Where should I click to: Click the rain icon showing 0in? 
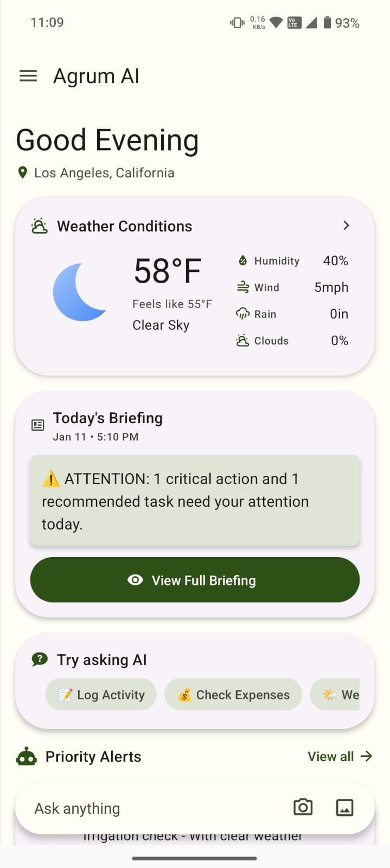pyautogui.click(x=242, y=314)
